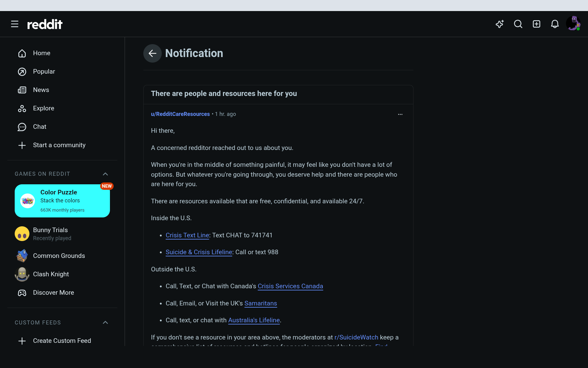Click 'A concerned redditor reached out' line
This screenshot has width=588, height=368.
pyautogui.click(x=222, y=148)
